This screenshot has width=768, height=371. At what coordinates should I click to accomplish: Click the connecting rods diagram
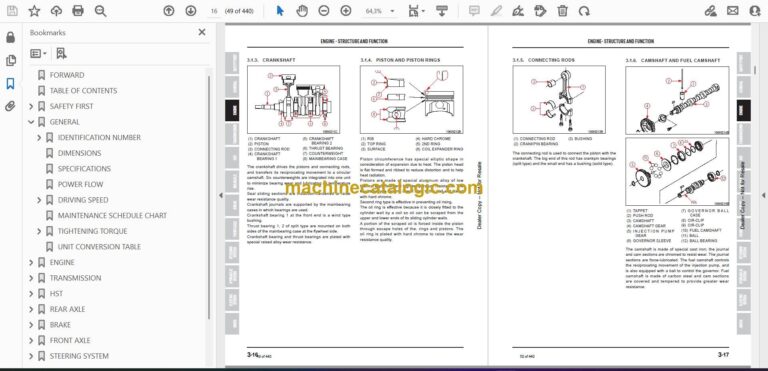(x=559, y=99)
